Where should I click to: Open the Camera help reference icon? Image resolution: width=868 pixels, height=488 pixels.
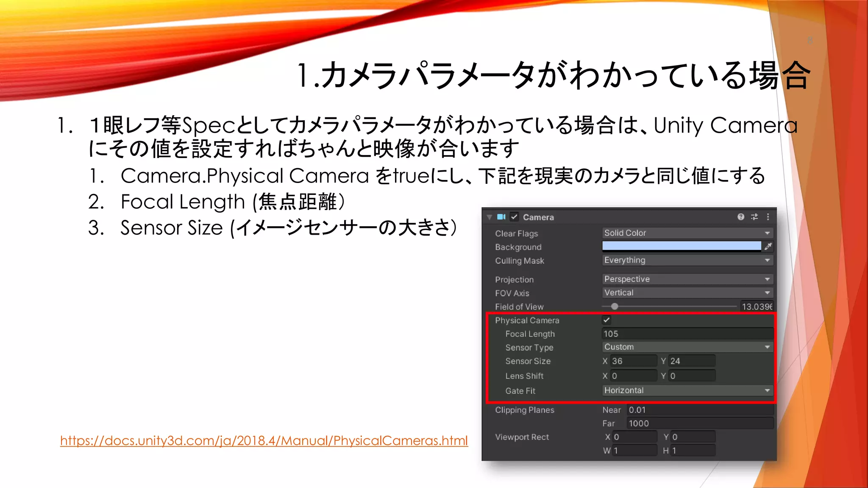pos(741,217)
